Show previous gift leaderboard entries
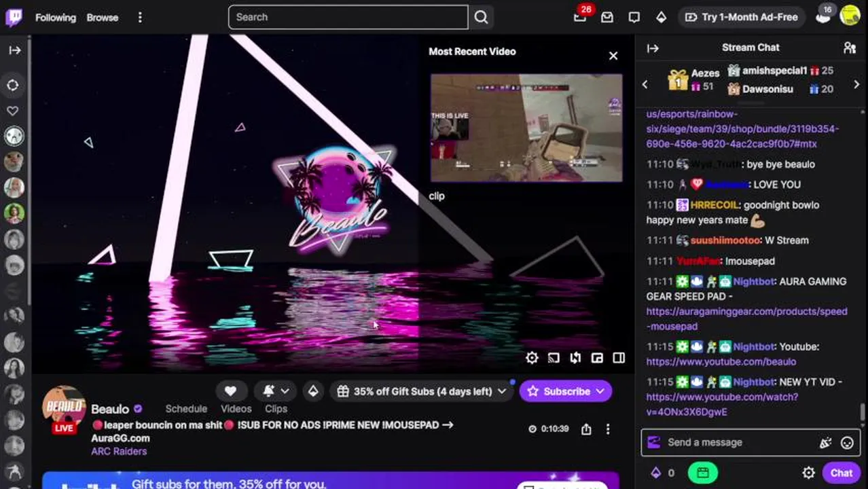 click(x=645, y=85)
